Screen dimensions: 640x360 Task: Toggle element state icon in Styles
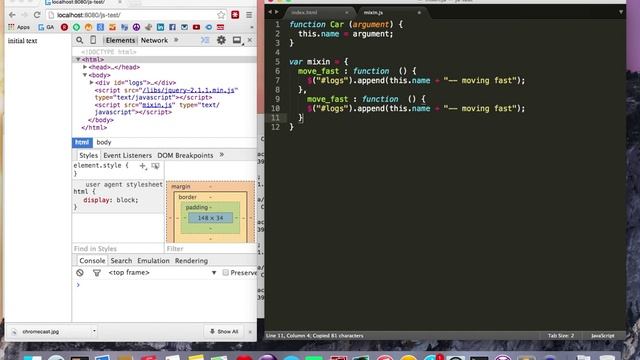click(x=156, y=166)
